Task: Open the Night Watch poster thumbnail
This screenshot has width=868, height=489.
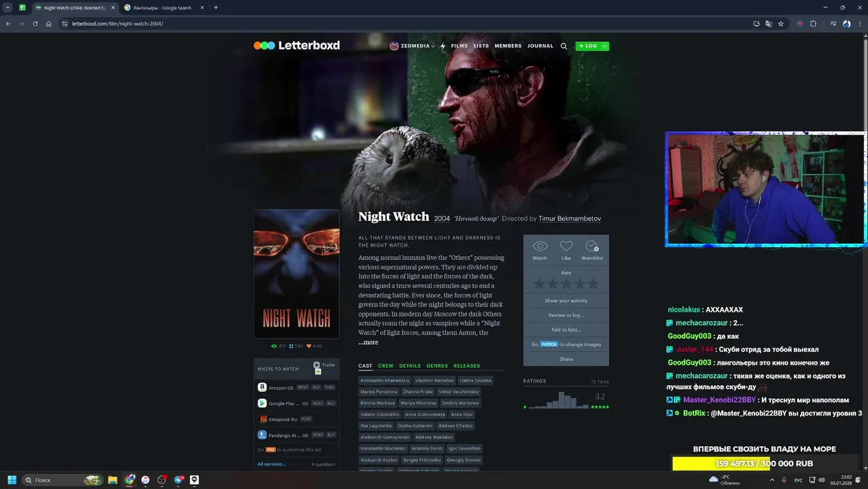Action: tap(296, 274)
